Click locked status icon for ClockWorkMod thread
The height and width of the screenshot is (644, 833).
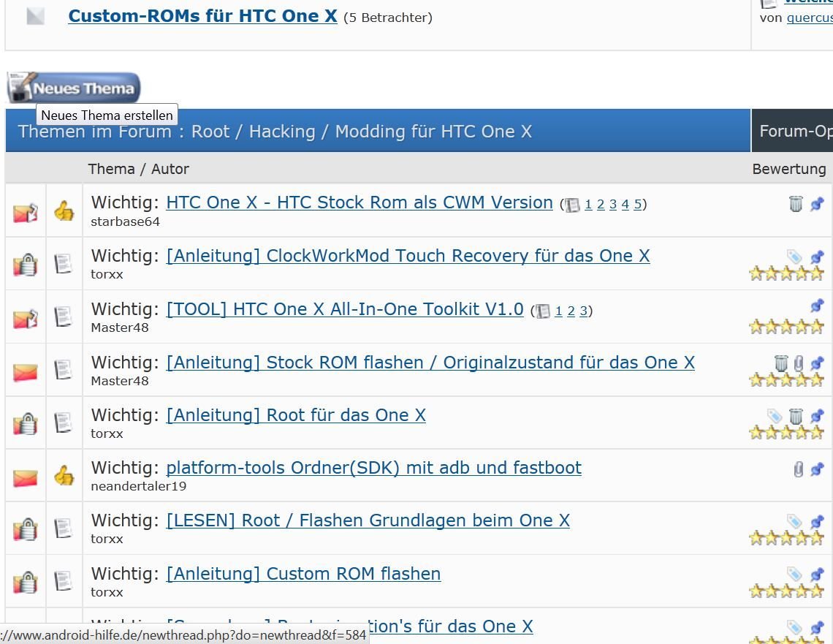[x=26, y=264]
